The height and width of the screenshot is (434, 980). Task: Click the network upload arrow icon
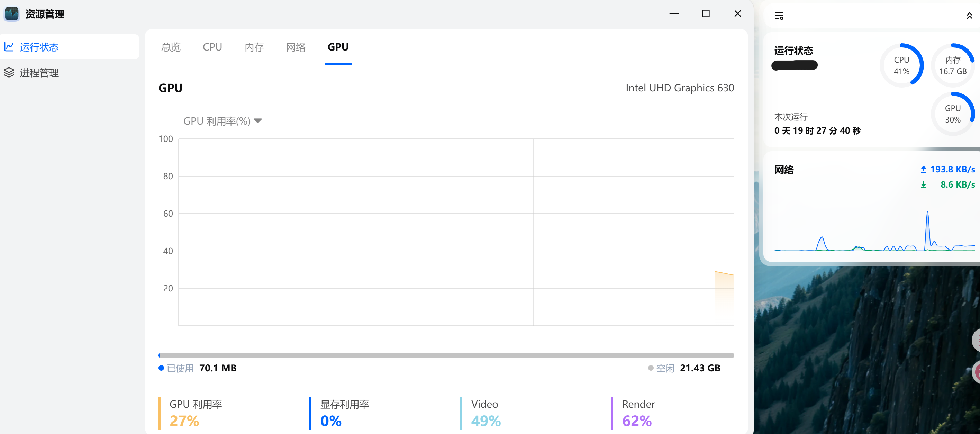(923, 169)
